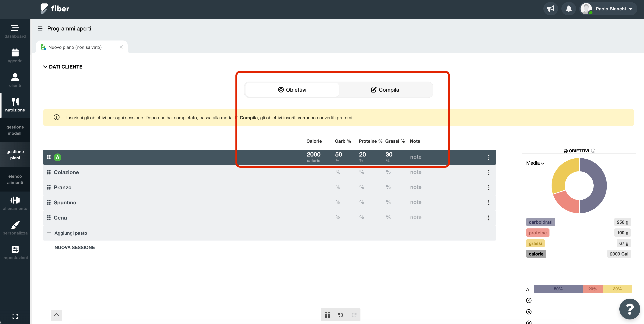The width and height of the screenshot is (644, 324).
Task: Open gestione modelli submenu item
Action: [x=15, y=130]
